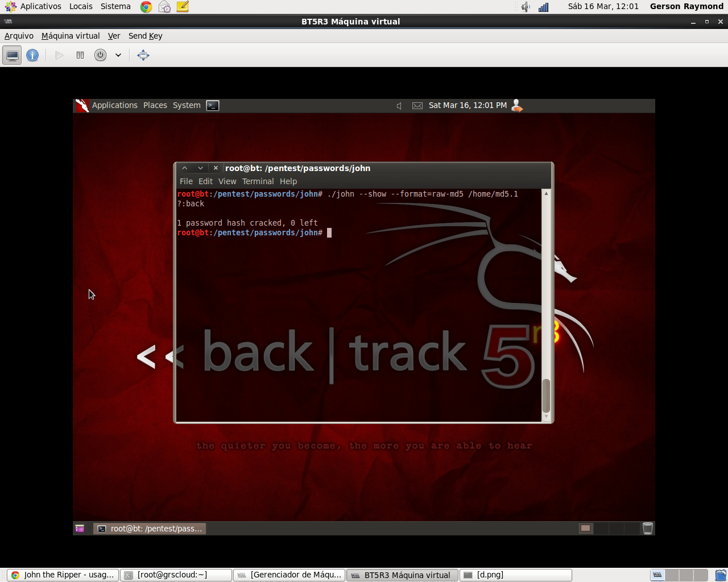Open the host network signal indicator

(544, 7)
